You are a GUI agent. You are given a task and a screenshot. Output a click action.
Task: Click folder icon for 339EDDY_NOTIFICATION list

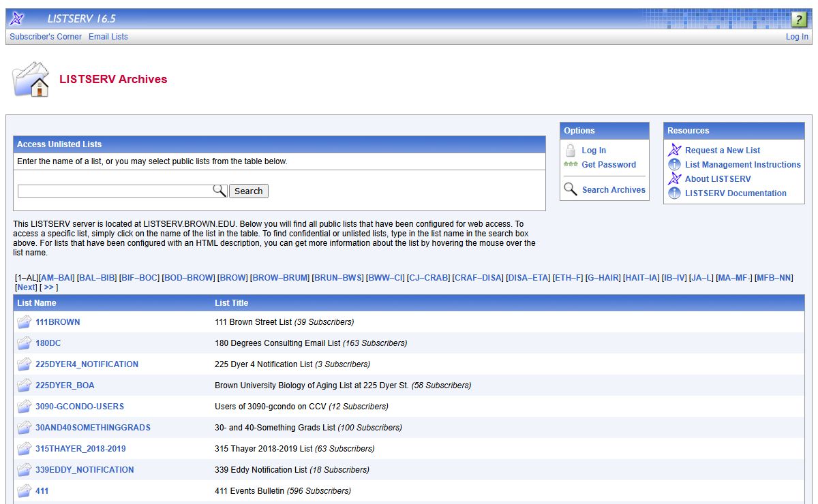pyautogui.click(x=24, y=470)
